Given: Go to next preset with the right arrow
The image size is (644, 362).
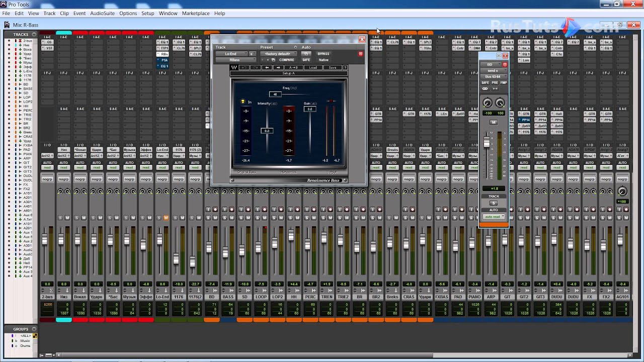Looking at the screenshot, I should point(278,67).
